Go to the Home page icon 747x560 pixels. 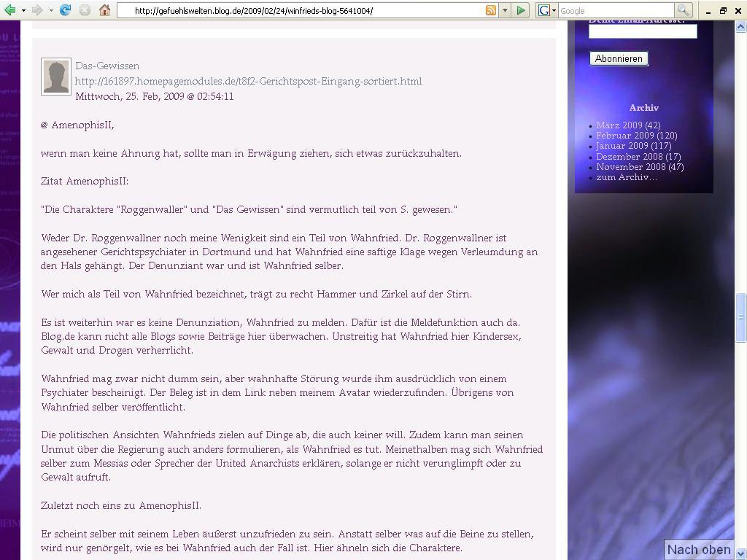pos(104,10)
